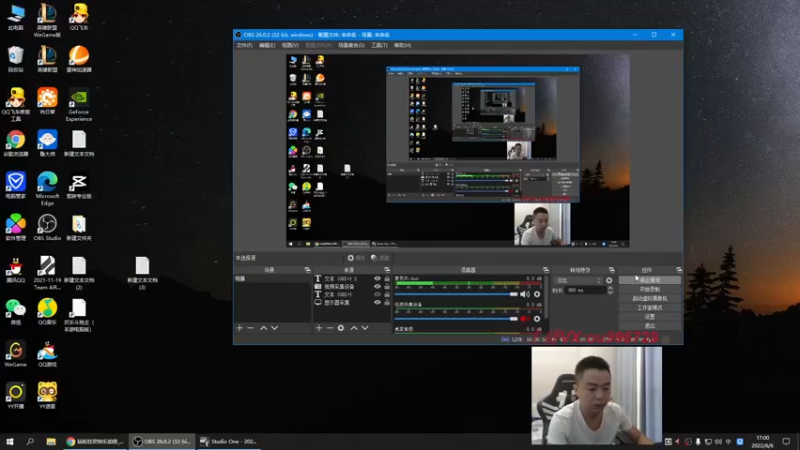Open transition properties gear icon

[609, 280]
